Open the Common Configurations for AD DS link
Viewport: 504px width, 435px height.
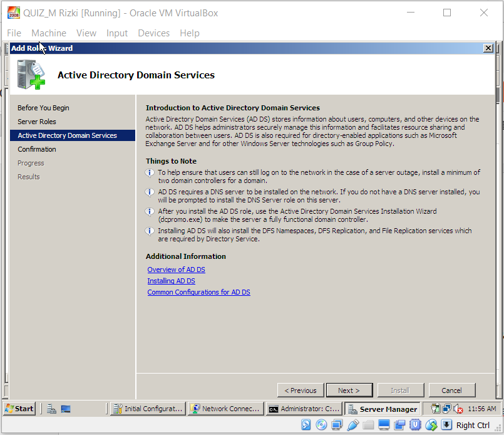pos(198,292)
